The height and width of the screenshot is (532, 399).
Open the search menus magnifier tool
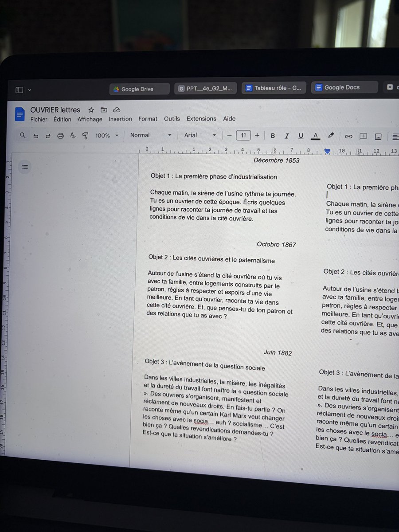point(23,135)
